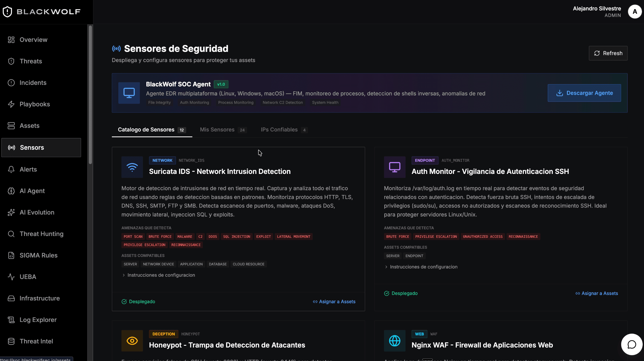Open Threat Hunting in the sidebar
Viewport: 644px width, 361px height.
(41, 234)
